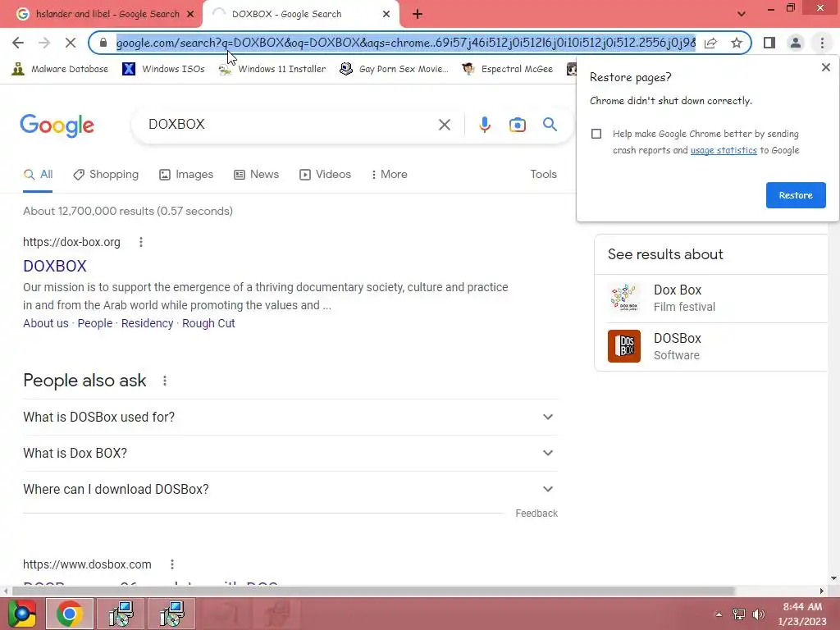Open the Windows ISOs bookmark
This screenshot has height=630, width=840.
[163, 69]
